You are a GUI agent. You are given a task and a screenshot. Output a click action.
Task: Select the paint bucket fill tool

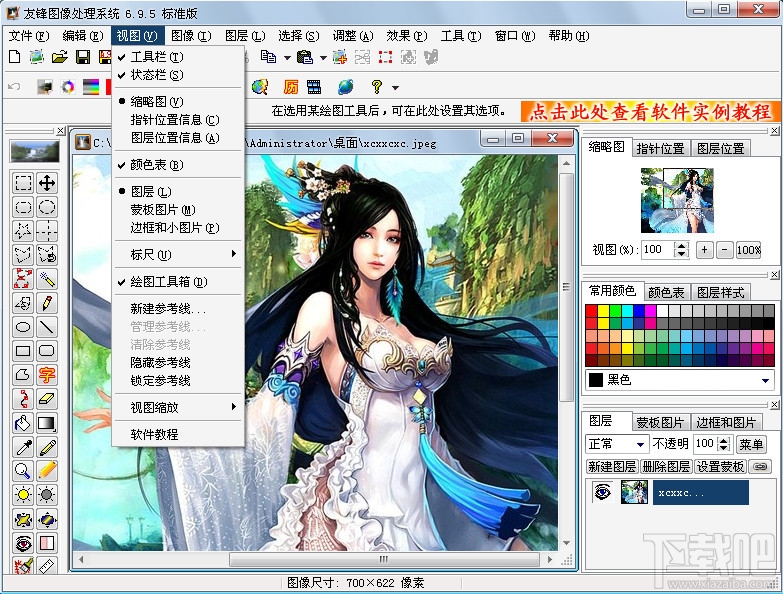pos(23,423)
